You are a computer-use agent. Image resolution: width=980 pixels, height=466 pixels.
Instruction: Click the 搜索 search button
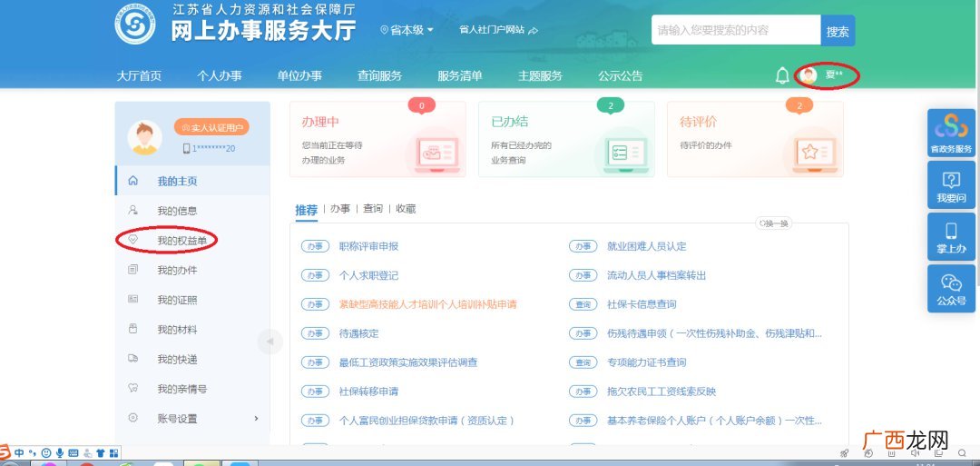click(838, 31)
